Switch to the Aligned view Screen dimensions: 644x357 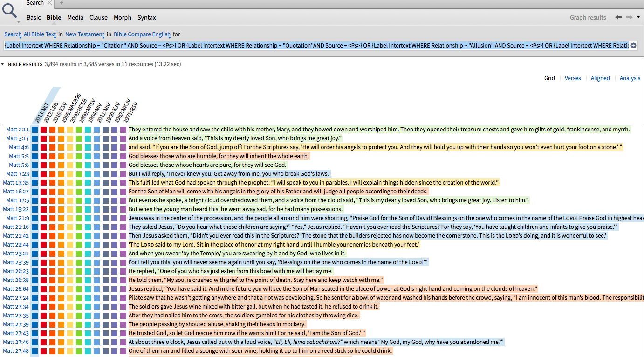(x=600, y=78)
